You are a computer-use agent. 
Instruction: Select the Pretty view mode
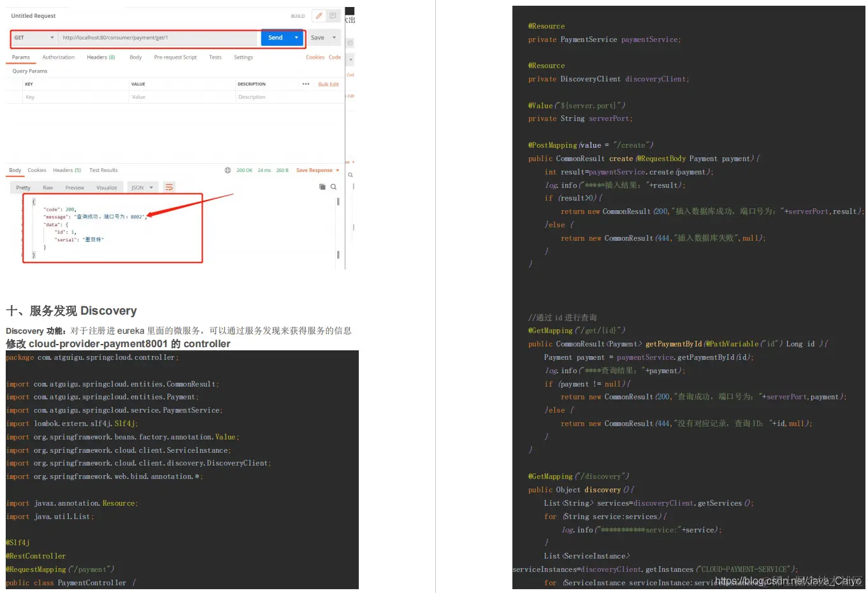(24, 187)
